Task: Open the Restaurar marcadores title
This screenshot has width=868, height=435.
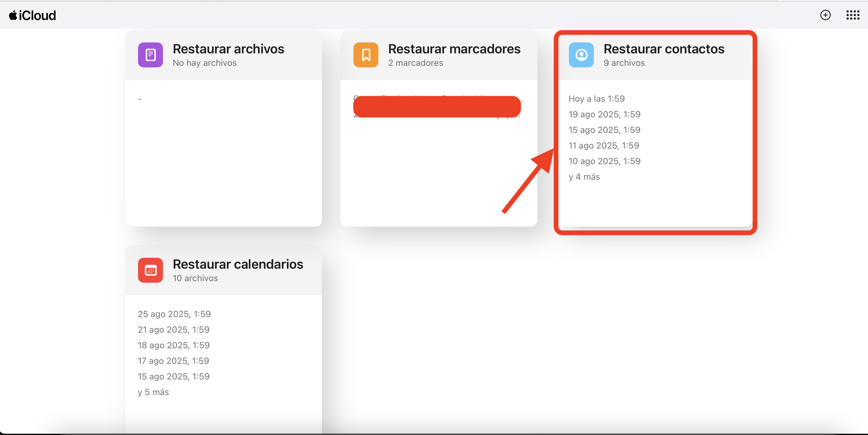Action: click(454, 49)
